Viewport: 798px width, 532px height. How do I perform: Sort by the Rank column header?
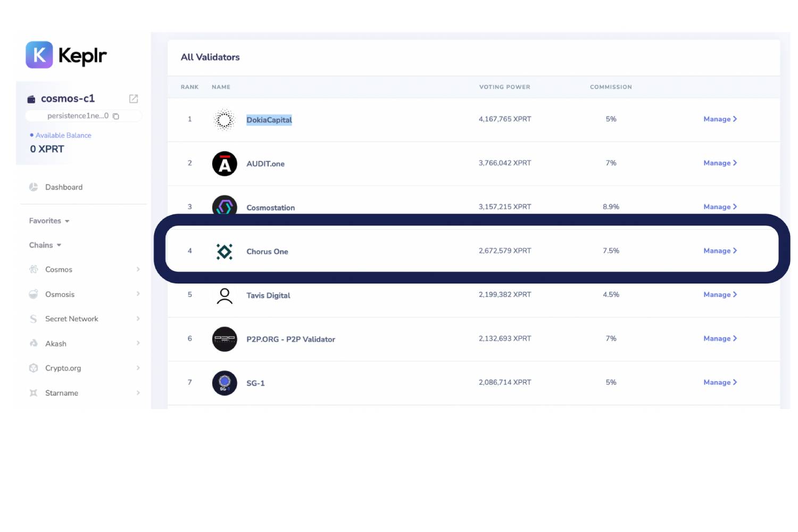[189, 87]
